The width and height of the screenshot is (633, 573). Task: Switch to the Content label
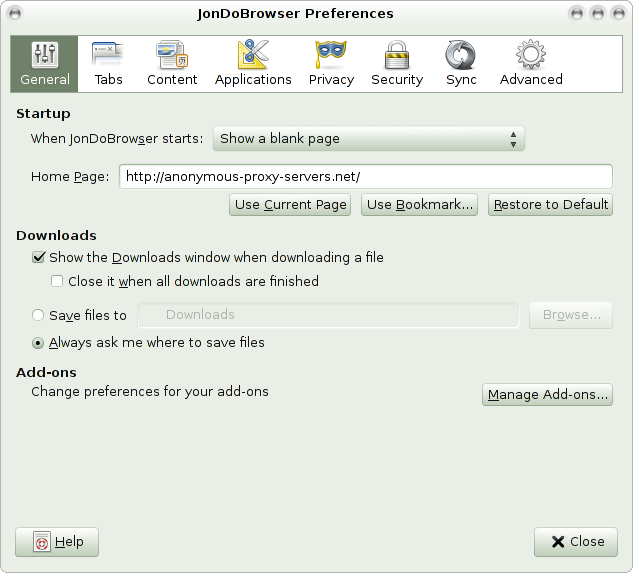coord(172,80)
